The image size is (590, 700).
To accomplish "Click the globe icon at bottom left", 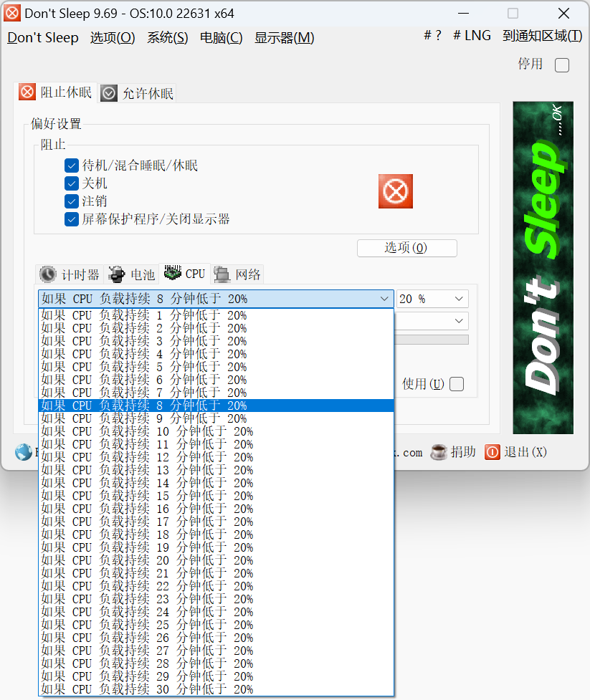I will [x=23, y=452].
